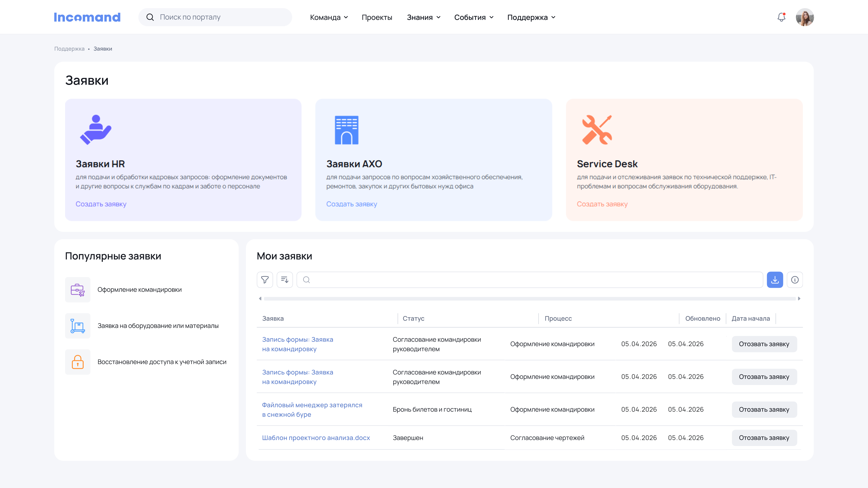Click the cart icon for equipment requests
This screenshot has height=488, width=868.
click(x=78, y=326)
